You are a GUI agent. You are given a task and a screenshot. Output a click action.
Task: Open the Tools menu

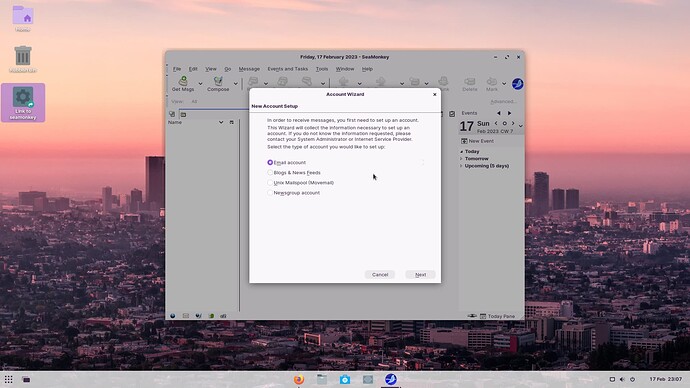(322, 69)
